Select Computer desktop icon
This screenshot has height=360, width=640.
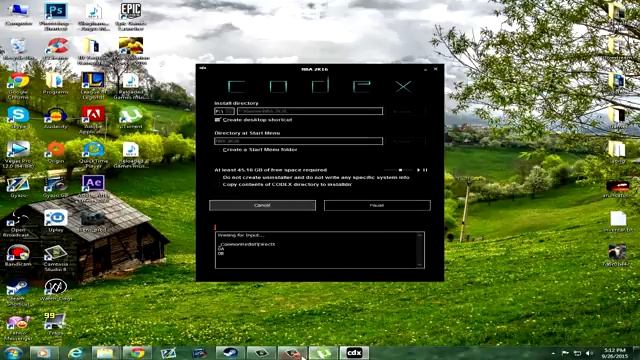(18, 15)
